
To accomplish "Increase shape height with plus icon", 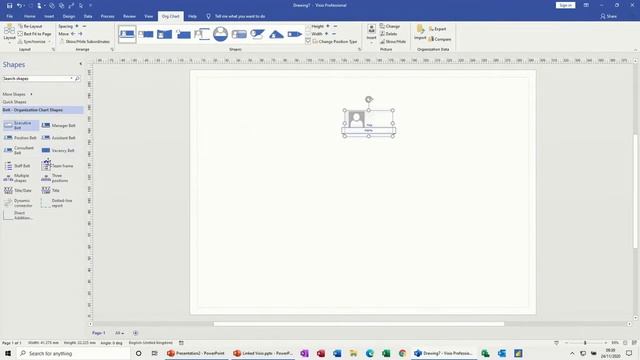I will click(x=328, y=26).
